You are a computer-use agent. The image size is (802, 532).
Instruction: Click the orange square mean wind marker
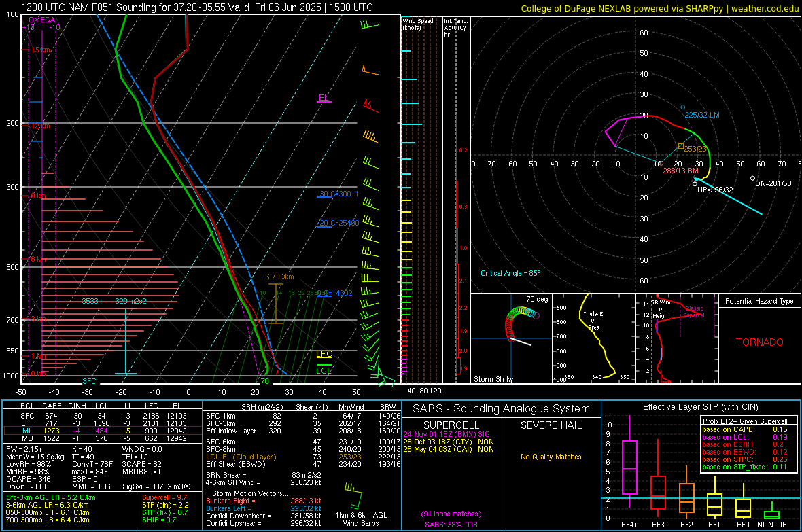[x=681, y=146]
